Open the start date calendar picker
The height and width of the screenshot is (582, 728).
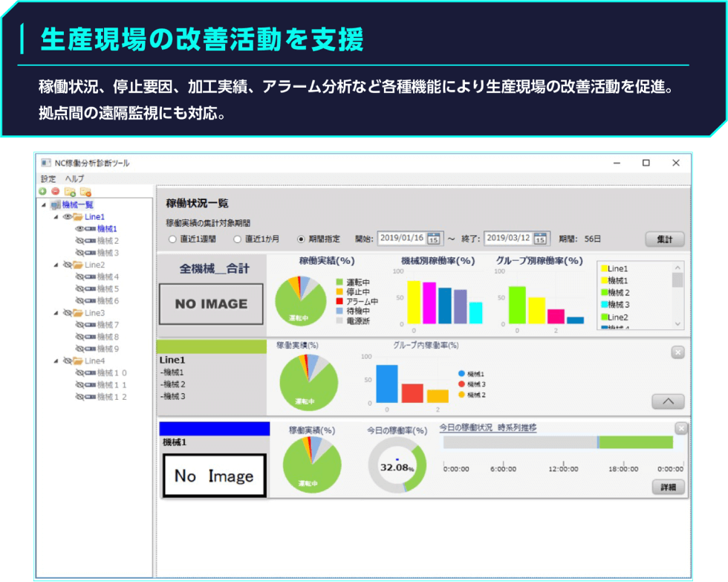[x=435, y=239]
